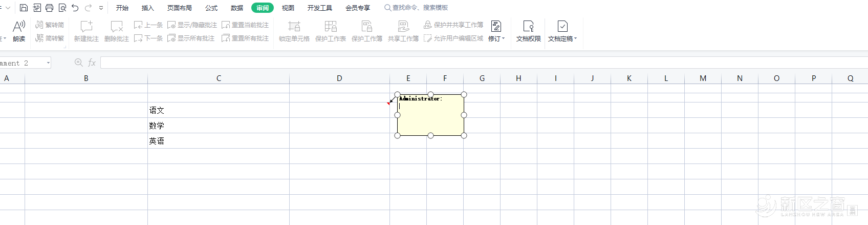Screen dimensions: 868x225
Task: Select column B header
Action: pos(86,78)
